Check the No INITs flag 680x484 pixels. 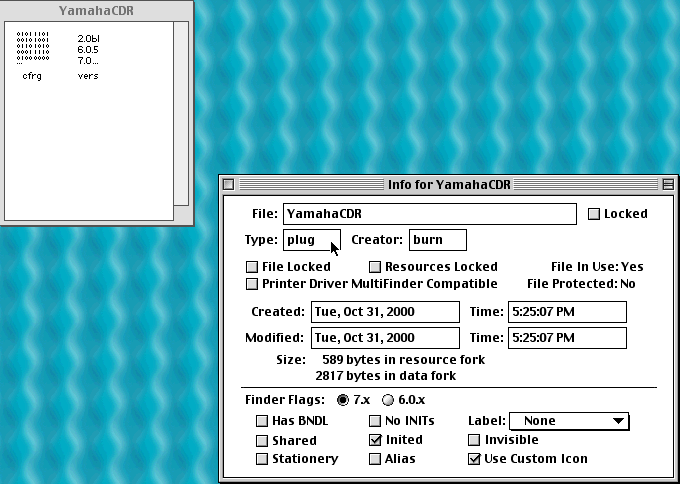(375, 421)
